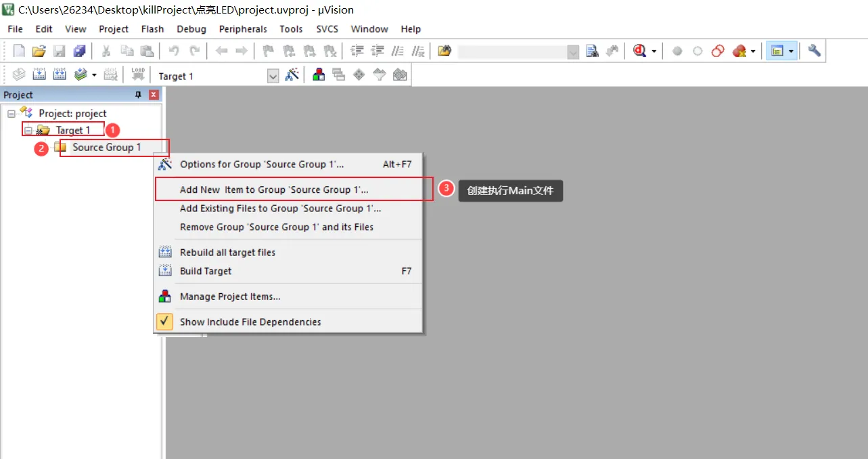
Task: Click the Uncomment selection icon
Action: [x=418, y=51]
